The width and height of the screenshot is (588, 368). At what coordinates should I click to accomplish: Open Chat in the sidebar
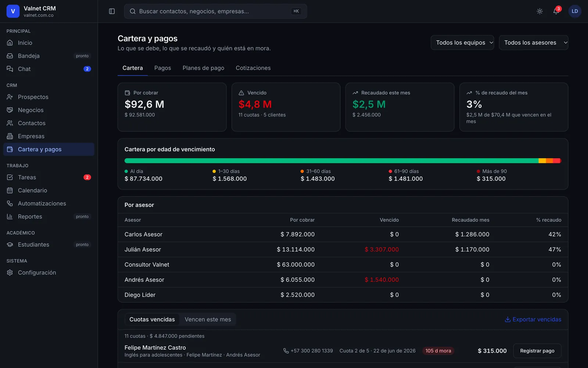click(49, 69)
